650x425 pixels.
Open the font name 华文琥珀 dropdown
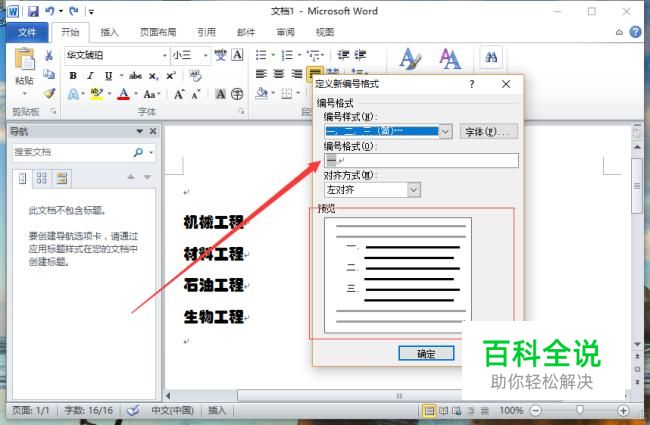click(x=165, y=55)
